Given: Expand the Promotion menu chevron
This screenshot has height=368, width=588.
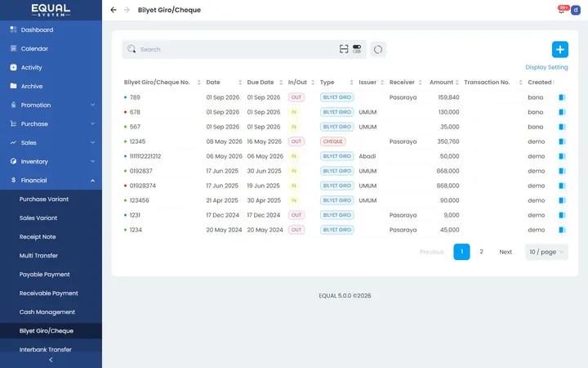Looking at the screenshot, I should tap(92, 105).
